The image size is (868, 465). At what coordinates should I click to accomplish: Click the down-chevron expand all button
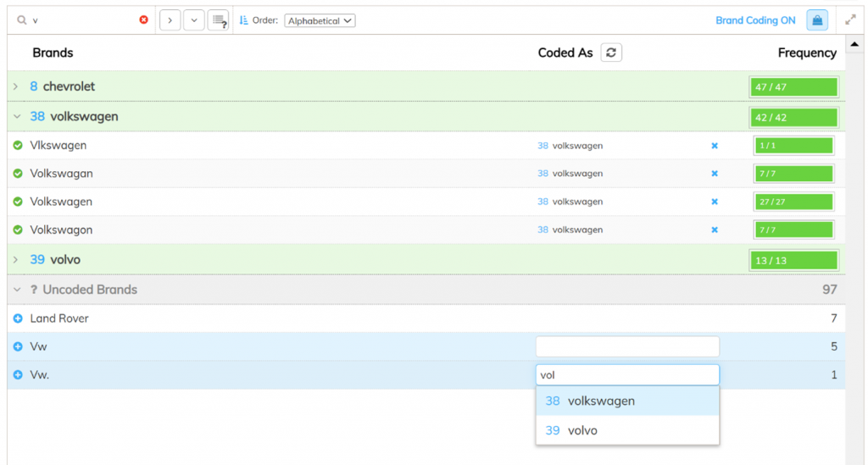(194, 20)
